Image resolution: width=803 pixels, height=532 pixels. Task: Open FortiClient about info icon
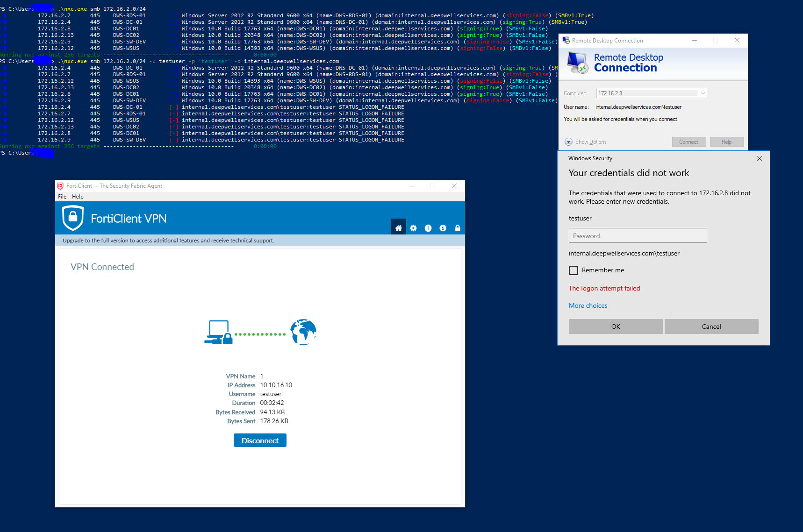coord(443,228)
